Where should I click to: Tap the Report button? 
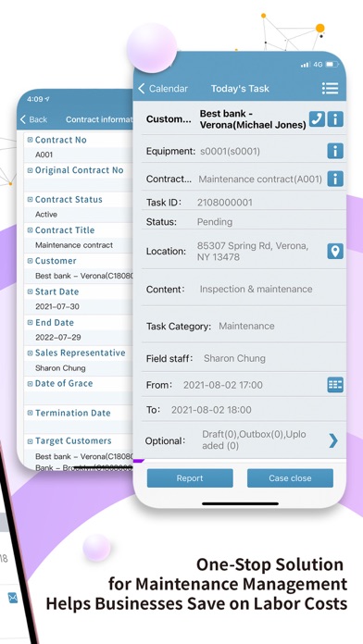pos(190,478)
